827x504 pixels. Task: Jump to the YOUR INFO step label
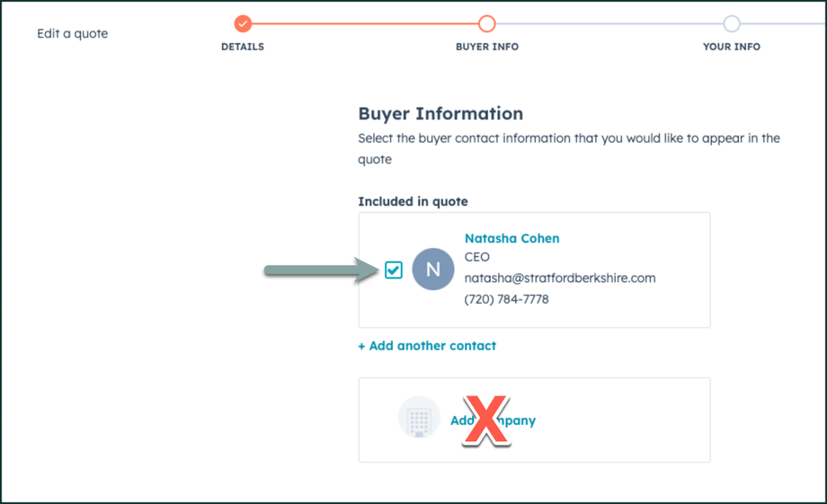[x=732, y=47]
